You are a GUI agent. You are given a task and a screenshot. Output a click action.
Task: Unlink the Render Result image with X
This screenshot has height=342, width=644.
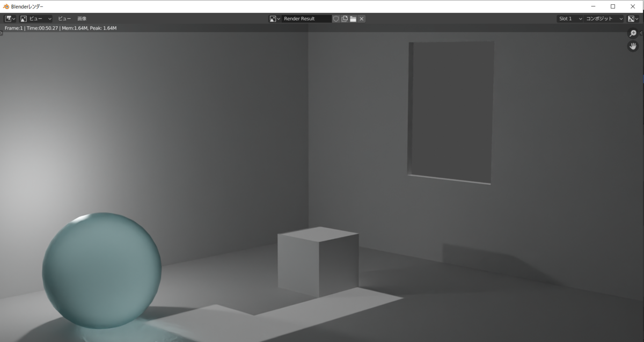tap(362, 18)
